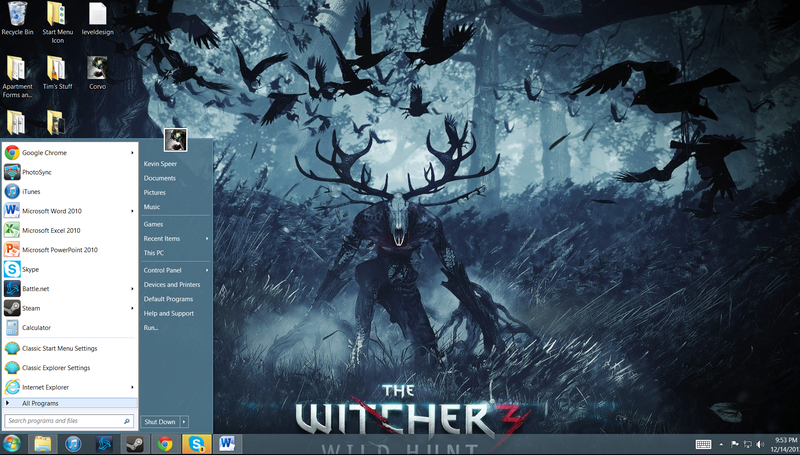Select the Apartment Forms folder
The height and width of the screenshot is (455, 800).
pos(17,77)
